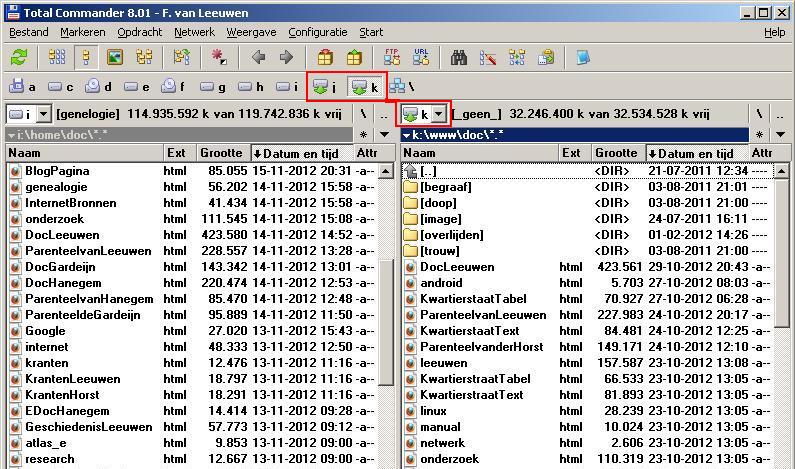Click the green Refresh source directory icon
Image resolution: width=795 pixels, height=469 pixels.
coord(19,57)
